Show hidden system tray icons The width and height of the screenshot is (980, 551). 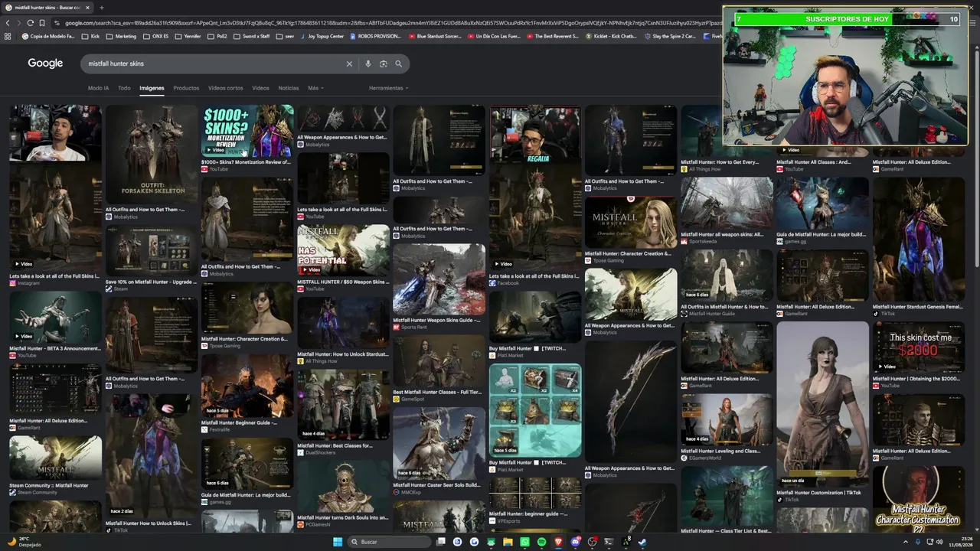click(905, 542)
